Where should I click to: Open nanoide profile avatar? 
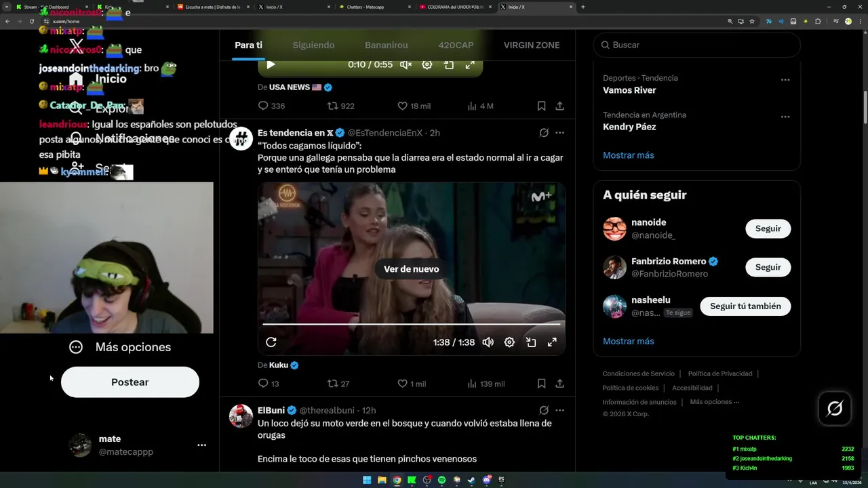click(614, 228)
